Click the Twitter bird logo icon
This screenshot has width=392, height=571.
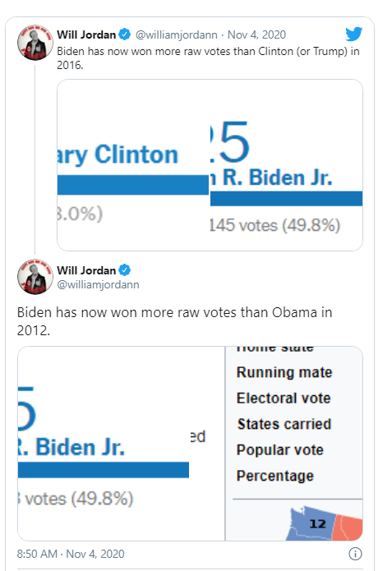[353, 34]
